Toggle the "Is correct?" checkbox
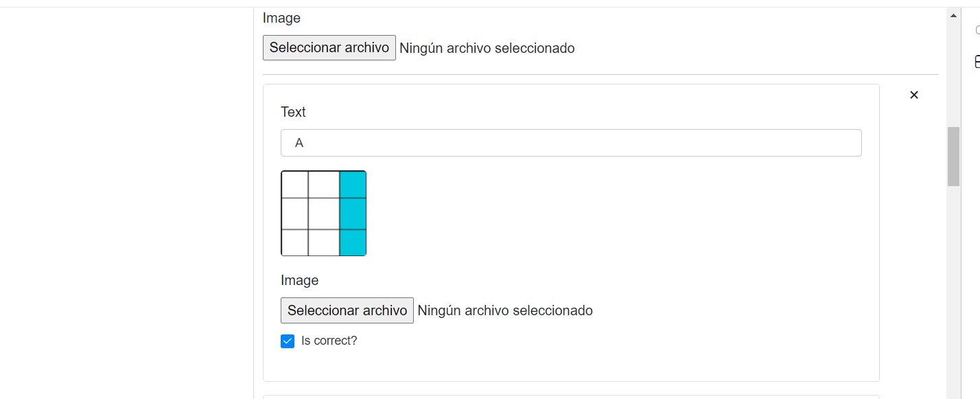 [x=288, y=341]
